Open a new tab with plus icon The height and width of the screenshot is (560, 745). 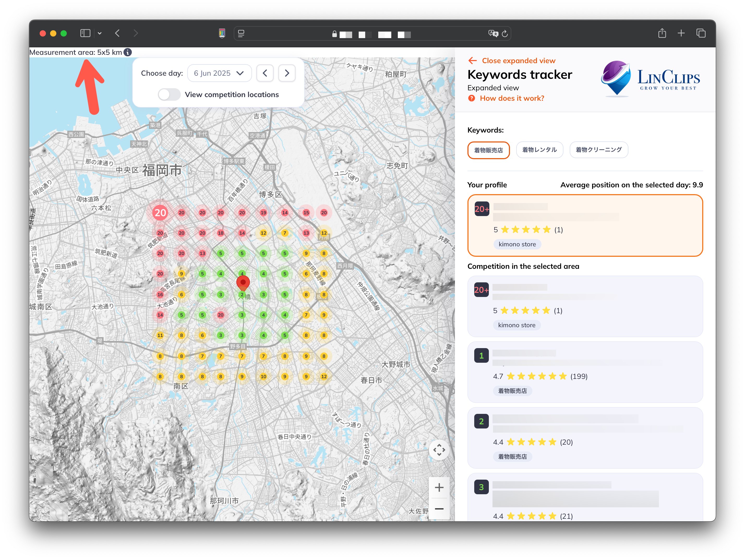[681, 33]
